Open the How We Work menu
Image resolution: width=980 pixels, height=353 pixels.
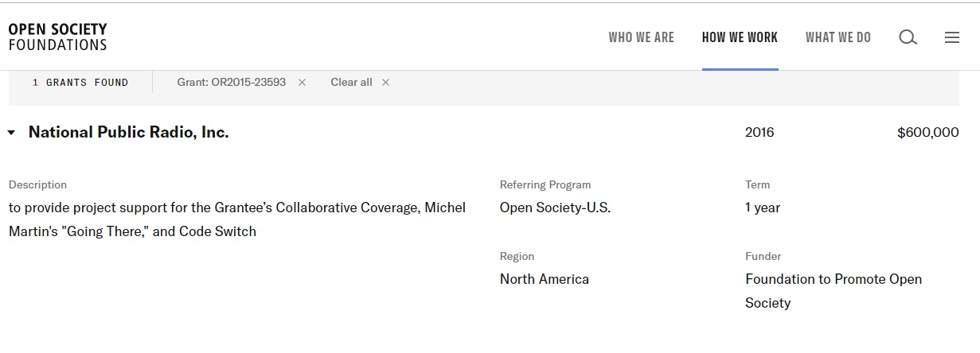click(740, 37)
